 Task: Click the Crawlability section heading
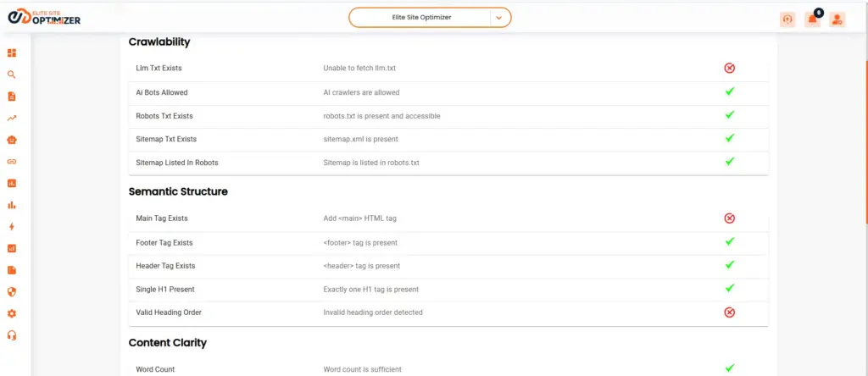click(x=159, y=42)
